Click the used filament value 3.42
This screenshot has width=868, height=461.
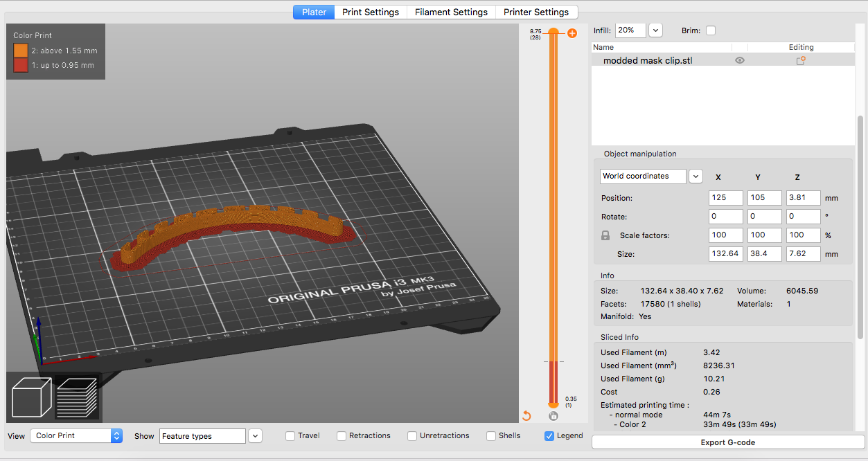pyautogui.click(x=712, y=352)
